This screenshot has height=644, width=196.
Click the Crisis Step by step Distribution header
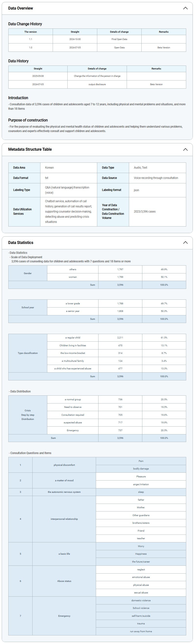point(28,415)
